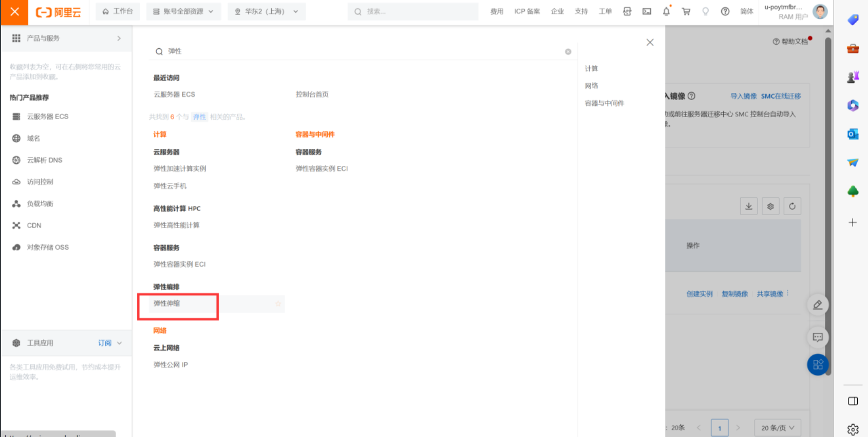Image resolution: width=868 pixels, height=437 pixels.
Task: Open the notification bell
Action: click(x=666, y=11)
